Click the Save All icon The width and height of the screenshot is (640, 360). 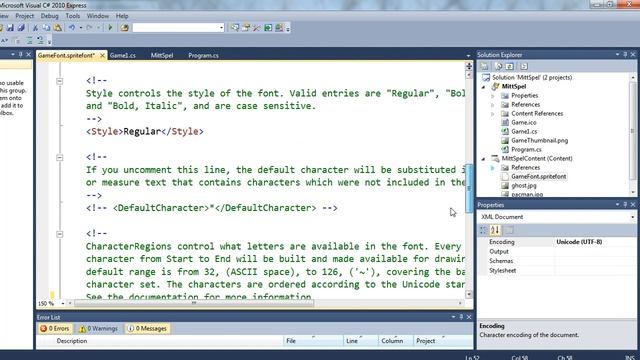[21, 28]
